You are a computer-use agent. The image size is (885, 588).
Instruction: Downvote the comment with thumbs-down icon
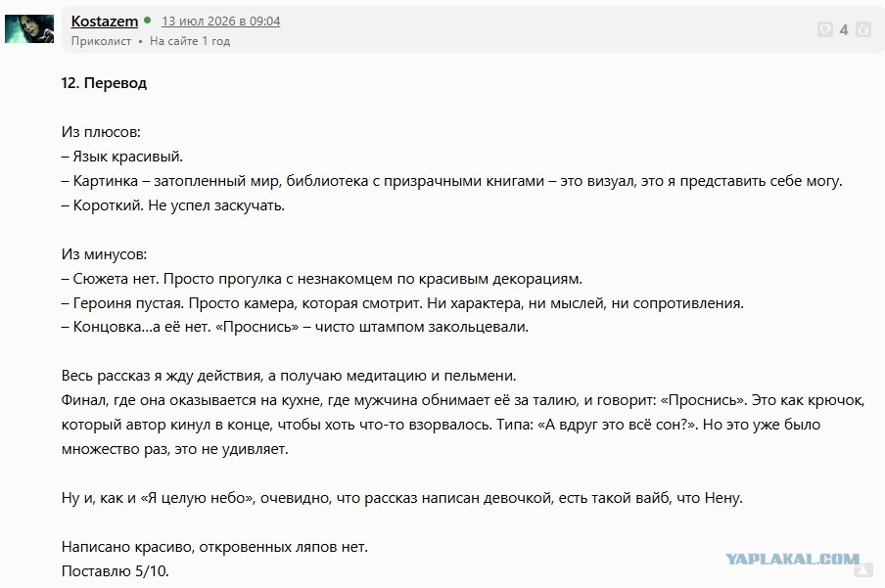point(824,29)
